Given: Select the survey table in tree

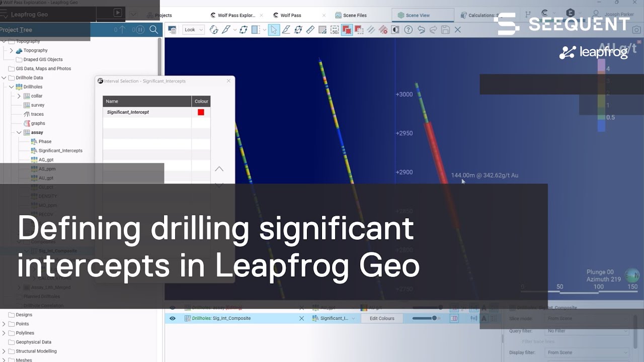Looking at the screenshot, I should (38, 105).
